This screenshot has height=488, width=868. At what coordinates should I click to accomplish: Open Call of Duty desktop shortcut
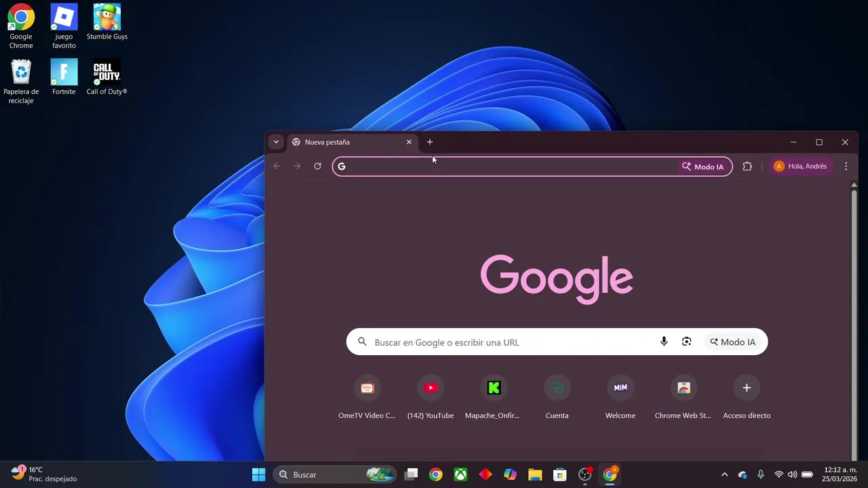pos(106,77)
